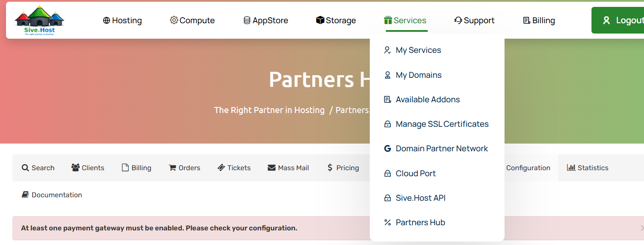Open the Orders tab
Image resolution: width=644 pixels, height=245 pixels.
click(x=184, y=168)
